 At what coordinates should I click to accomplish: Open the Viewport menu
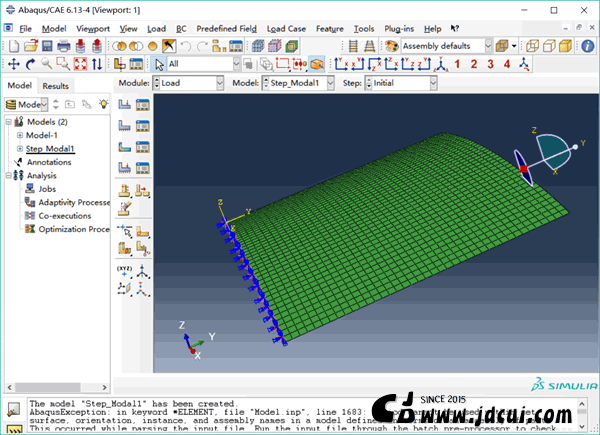tap(93, 29)
